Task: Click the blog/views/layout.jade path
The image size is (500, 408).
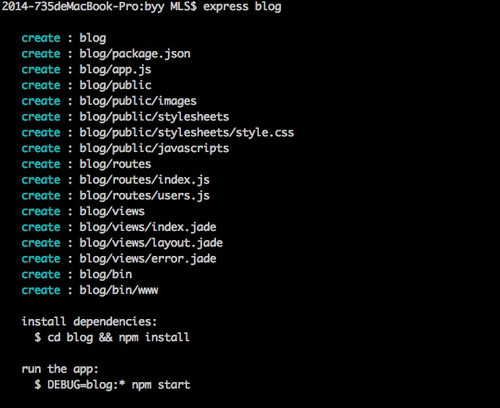Action: pyautogui.click(x=151, y=243)
